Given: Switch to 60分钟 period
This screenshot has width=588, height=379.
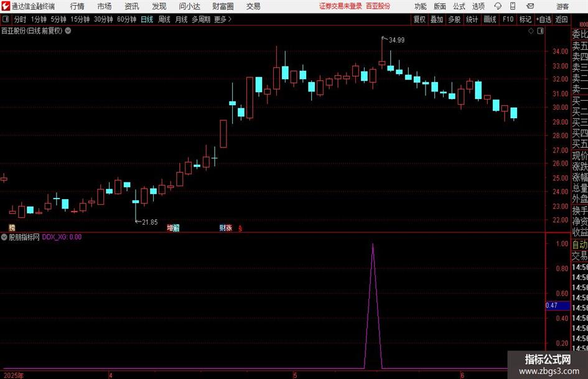Looking at the screenshot, I should (127, 19).
